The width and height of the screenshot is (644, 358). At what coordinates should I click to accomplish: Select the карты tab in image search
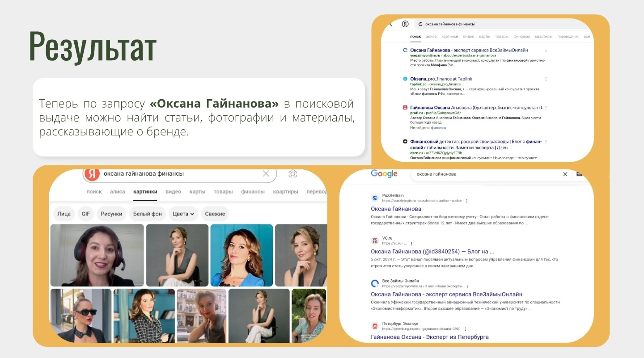pos(197,192)
